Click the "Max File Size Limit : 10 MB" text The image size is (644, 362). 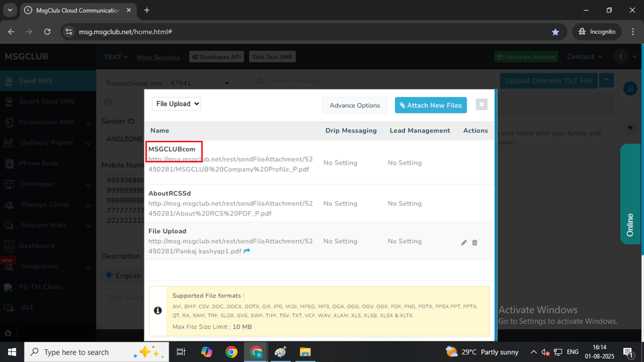pyautogui.click(x=212, y=327)
